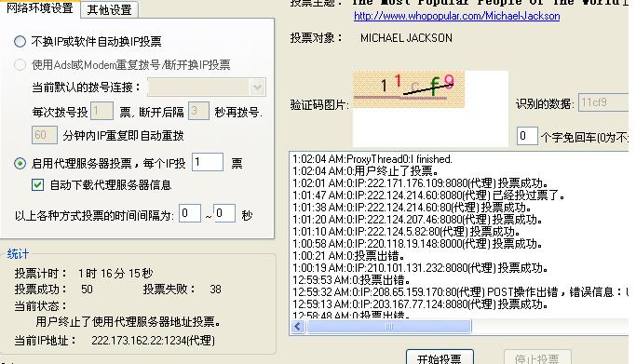Click the 统计 group label

click(18, 254)
